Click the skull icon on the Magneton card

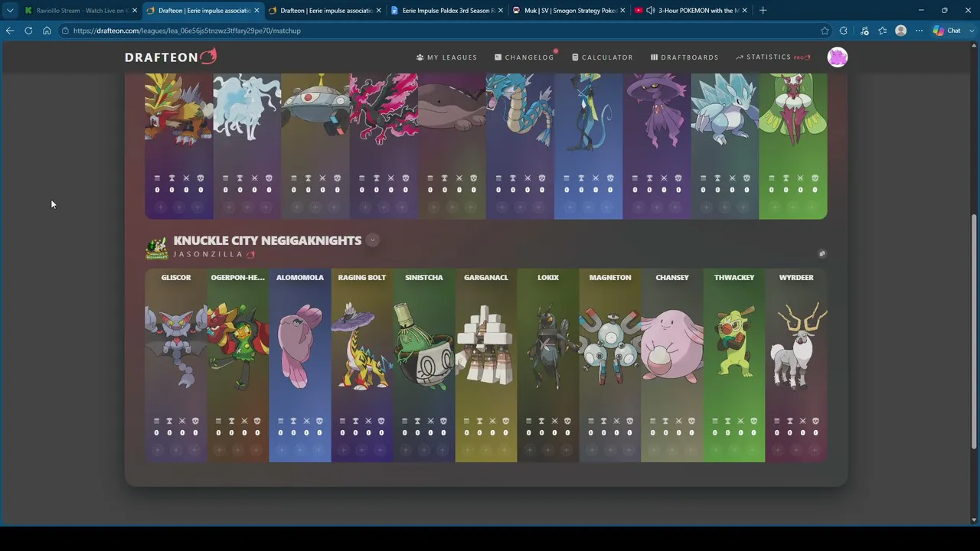[629, 421]
